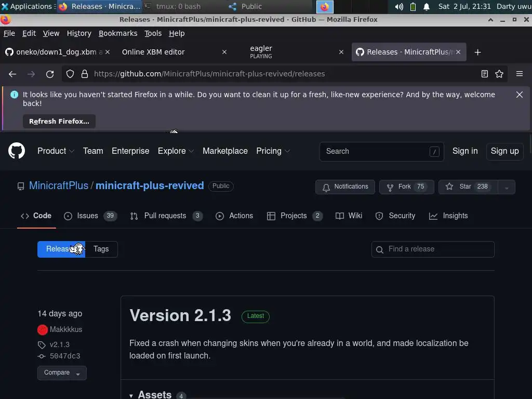The height and width of the screenshot is (399, 532).
Task: Expand the Pricing dropdown
Action: point(273,151)
